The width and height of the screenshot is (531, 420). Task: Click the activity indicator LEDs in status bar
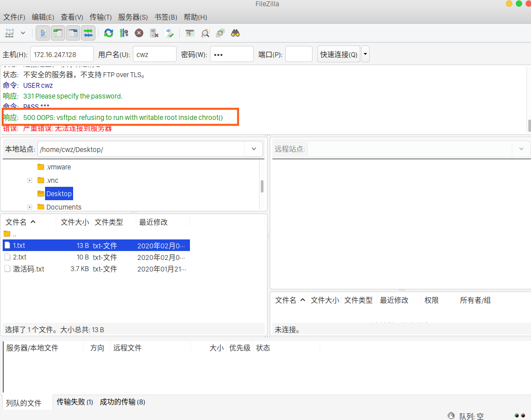coord(520,416)
